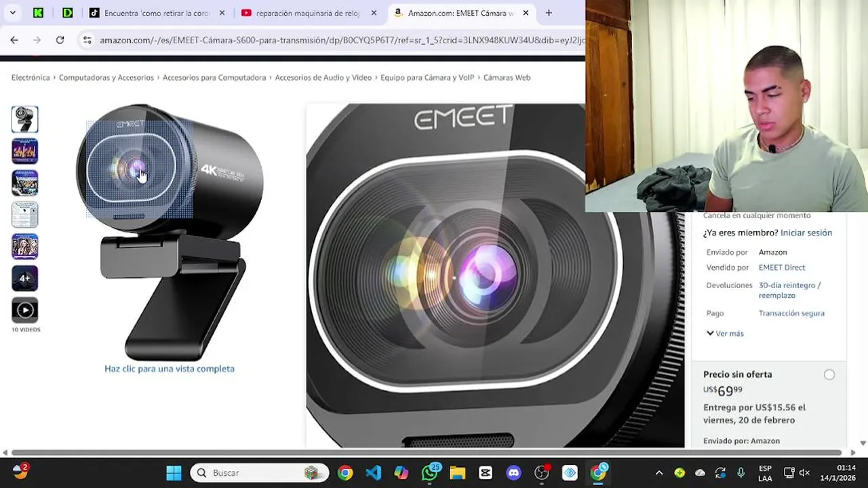This screenshot has width=868, height=488.
Task: Close the YouTube reparación tab
Action: [374, 13]
